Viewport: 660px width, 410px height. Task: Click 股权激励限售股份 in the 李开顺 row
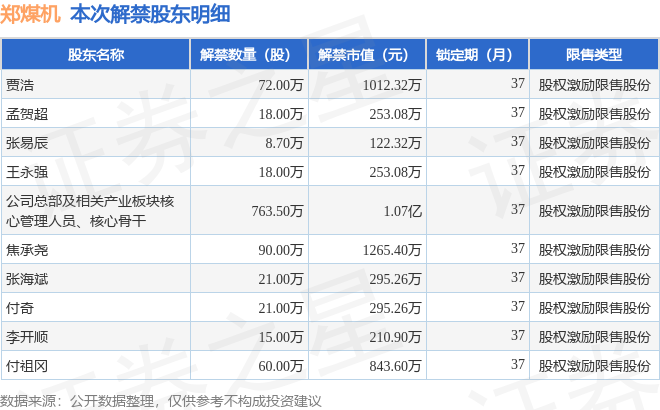[x=594, y=337]
